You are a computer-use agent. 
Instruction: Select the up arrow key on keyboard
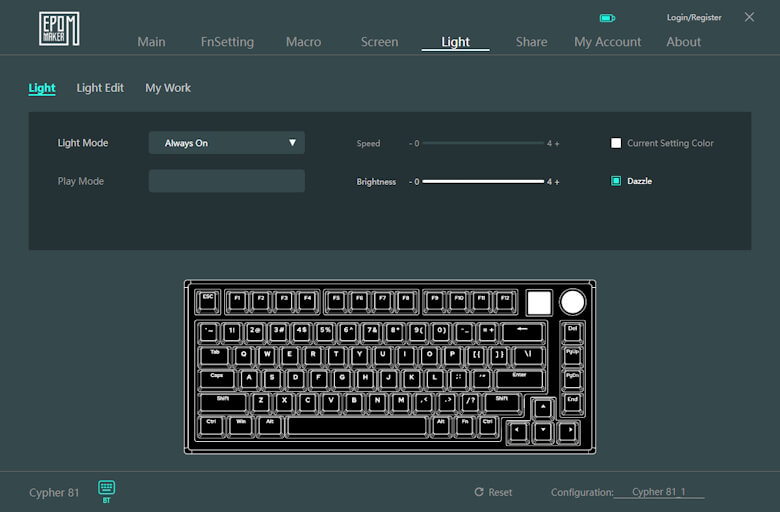[541, 407]
